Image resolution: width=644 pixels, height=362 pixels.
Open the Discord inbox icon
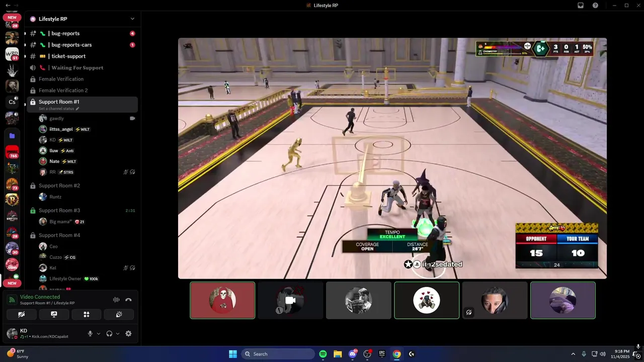point(581,5)
